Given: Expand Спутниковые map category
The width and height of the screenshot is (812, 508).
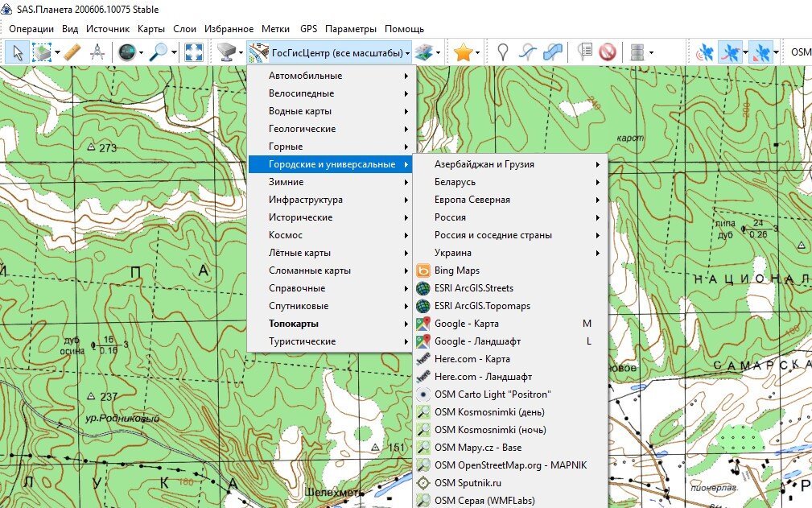Looking at the screenshot, I should [x=331, y=306].
